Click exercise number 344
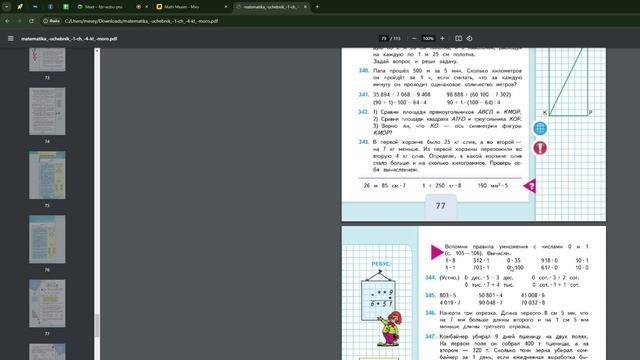 (x=430, y=278)
